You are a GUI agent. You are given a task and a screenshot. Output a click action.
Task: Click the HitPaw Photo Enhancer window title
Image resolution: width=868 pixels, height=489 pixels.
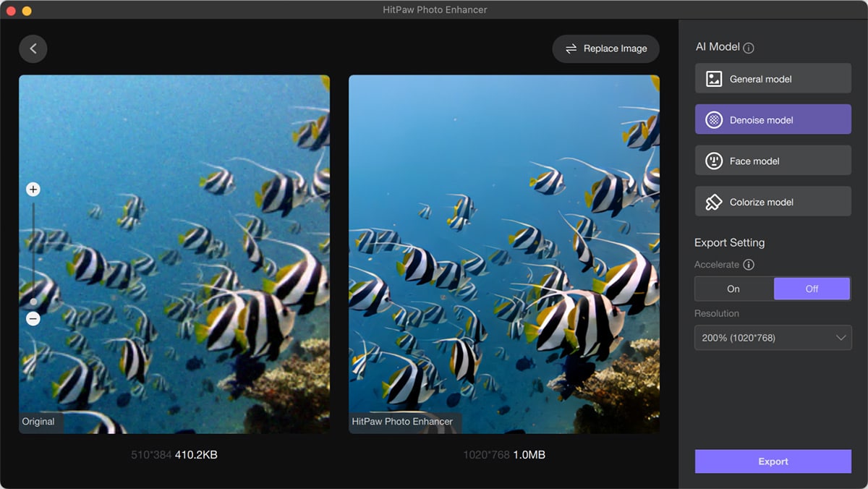click(435, 10)
